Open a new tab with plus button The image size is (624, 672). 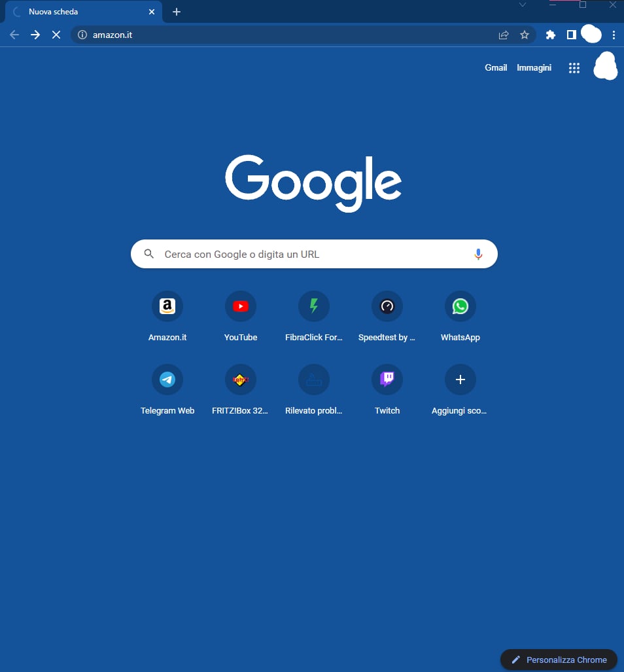(177, 12)
